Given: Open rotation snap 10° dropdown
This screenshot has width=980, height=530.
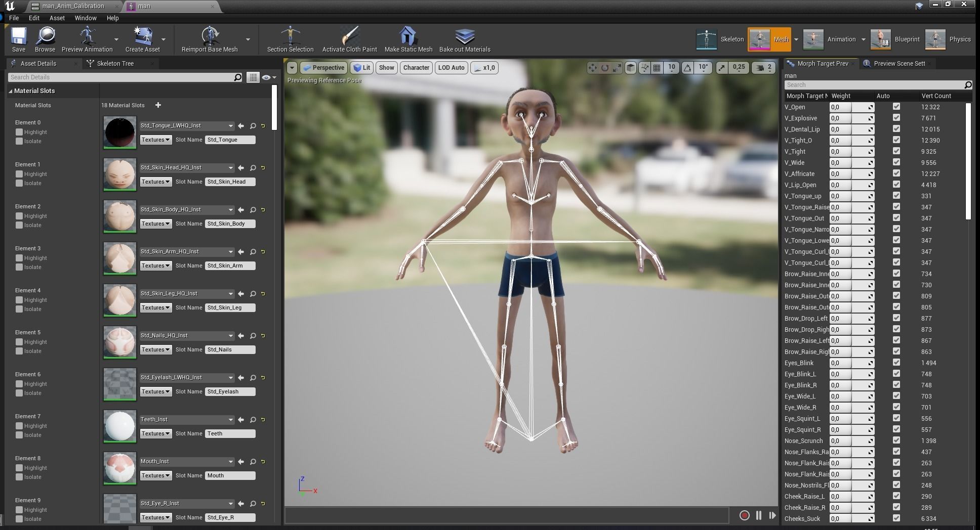Looking at the screenshot, I should tap(703, 68).
